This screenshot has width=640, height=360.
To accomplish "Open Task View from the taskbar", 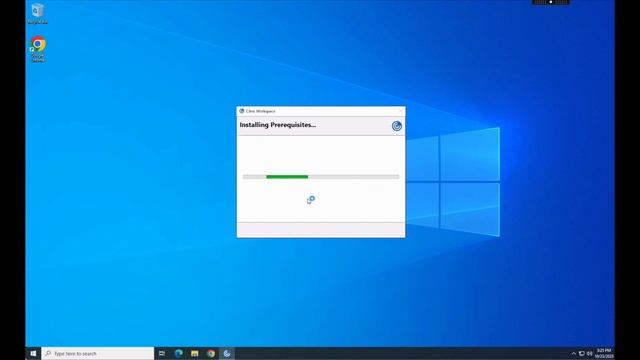I will [162, 353].
